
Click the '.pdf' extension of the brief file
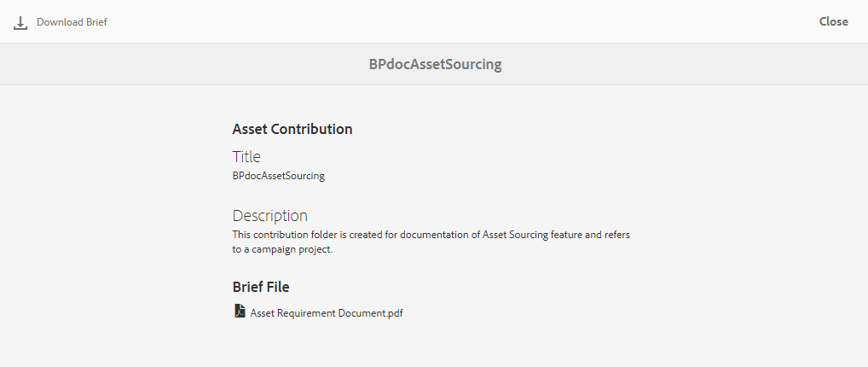(x=393, y=313)
